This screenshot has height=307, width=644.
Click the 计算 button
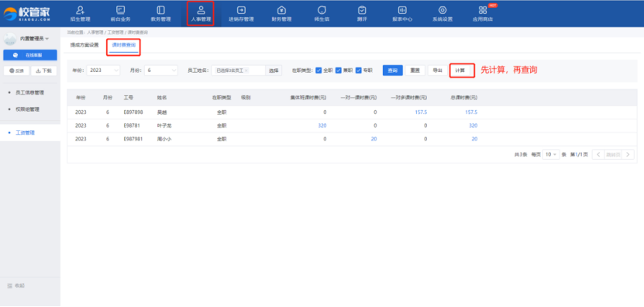[460, 71]
